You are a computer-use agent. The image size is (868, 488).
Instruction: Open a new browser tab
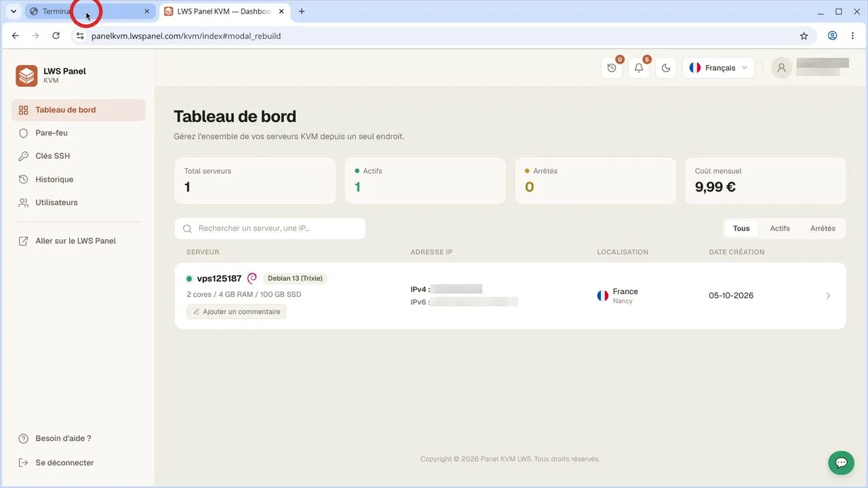coord(302,12)
